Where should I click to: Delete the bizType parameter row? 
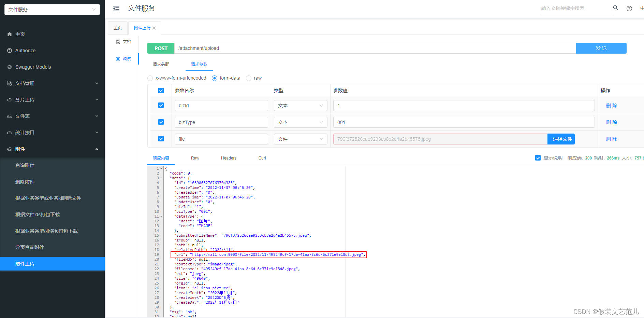tap(612, 122)
